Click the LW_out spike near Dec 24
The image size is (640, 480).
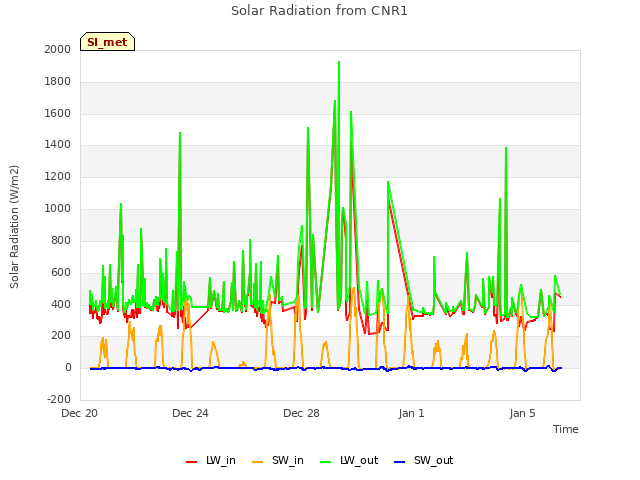[180, 133]
